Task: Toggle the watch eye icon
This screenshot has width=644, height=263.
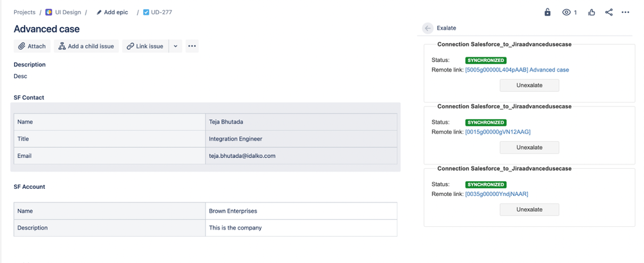Action: click(569, 12)
